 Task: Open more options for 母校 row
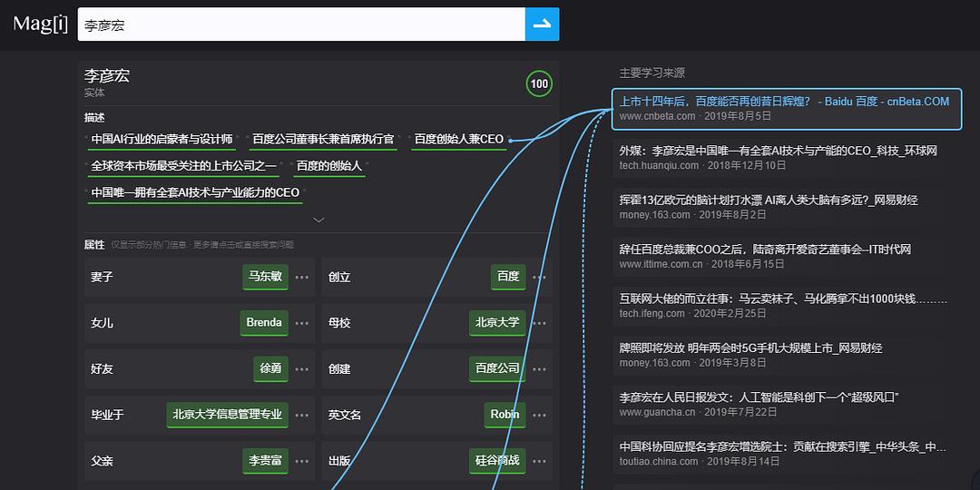point(539,323)
